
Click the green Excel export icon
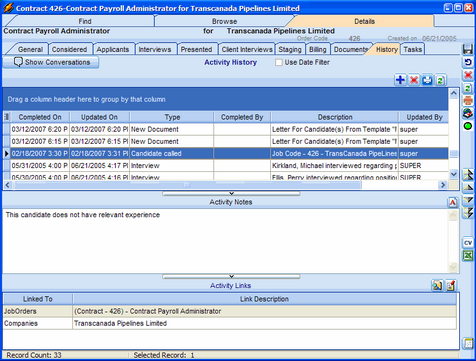(x=468, y=255)
